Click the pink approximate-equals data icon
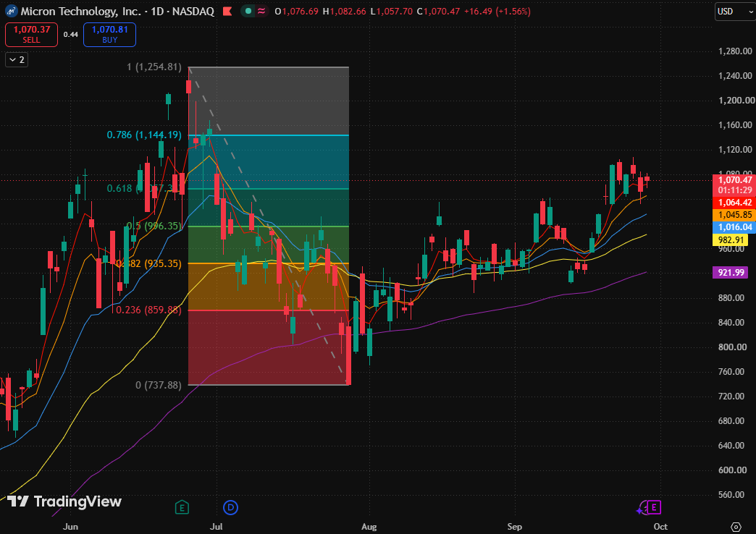This screenshot has height=534, width=756. [x=261, y=11]
